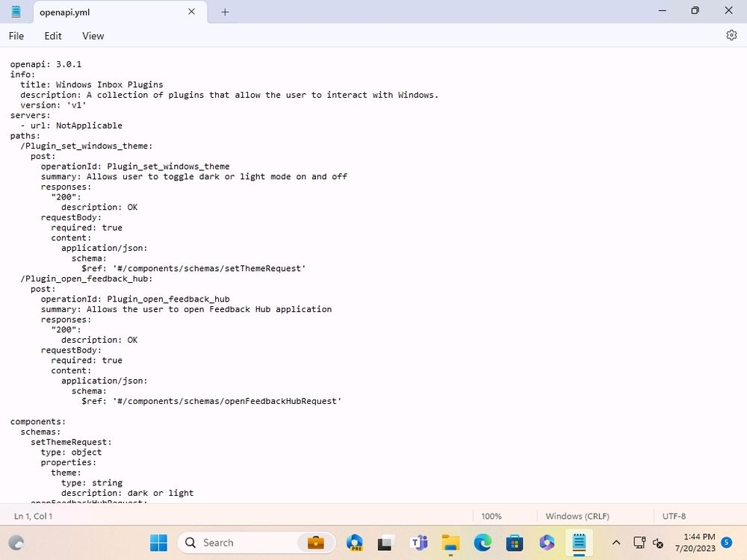Viewport: 747px width, 560px height.
Task: Click the Notepad taskbar icon
Action: (579, 542)
